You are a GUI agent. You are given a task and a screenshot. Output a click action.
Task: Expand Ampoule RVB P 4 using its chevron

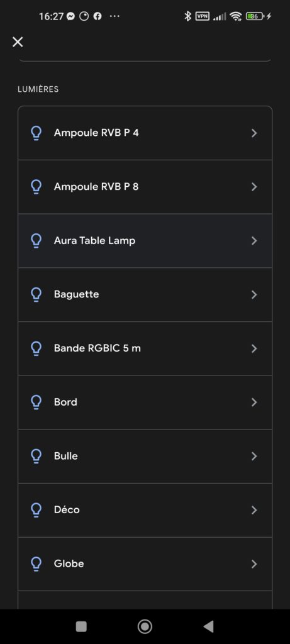coord(254,133)
